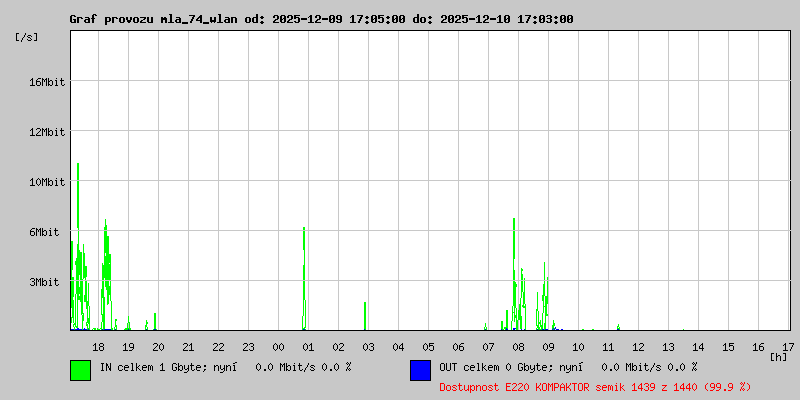Click the hour 15 x-axis label

729,347
